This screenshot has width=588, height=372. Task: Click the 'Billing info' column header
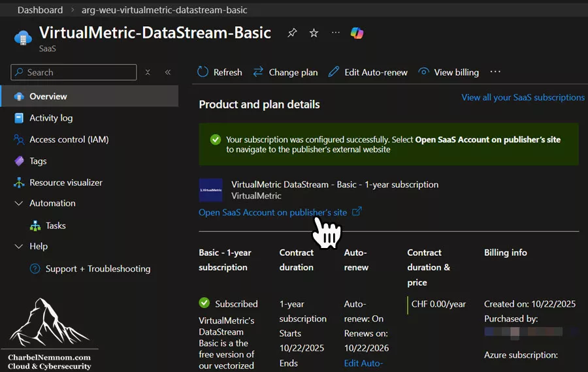pyautogui.click(x=506, y=253)
